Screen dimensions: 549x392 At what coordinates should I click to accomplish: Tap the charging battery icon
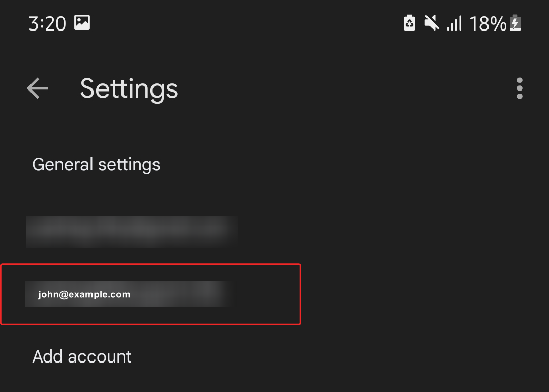(x=515, y=23)
